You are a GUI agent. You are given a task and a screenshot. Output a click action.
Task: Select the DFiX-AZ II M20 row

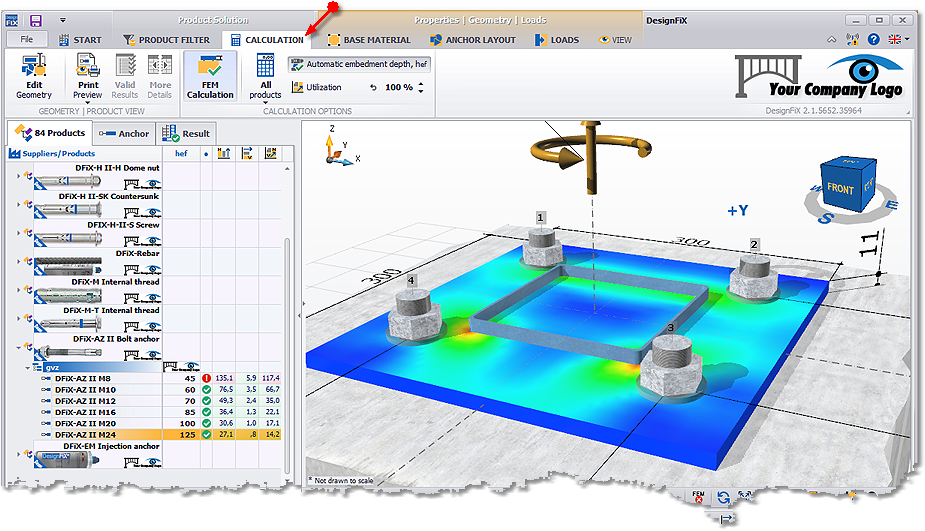(x=160, y=423)
